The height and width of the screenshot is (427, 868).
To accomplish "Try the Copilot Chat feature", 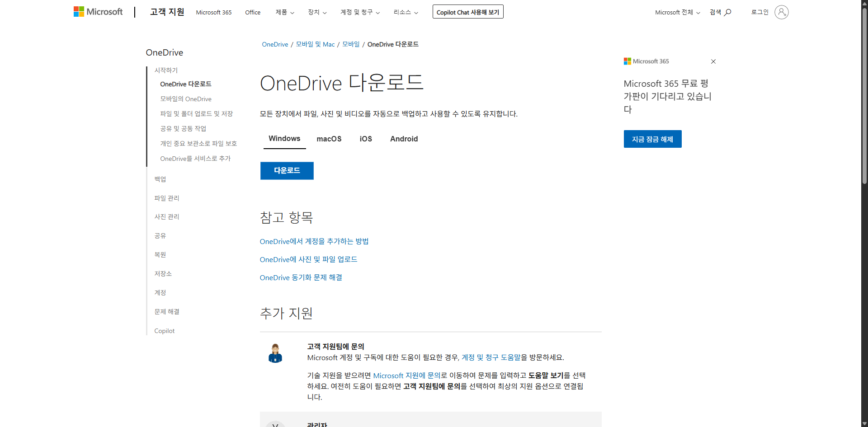I will point(467,12).
